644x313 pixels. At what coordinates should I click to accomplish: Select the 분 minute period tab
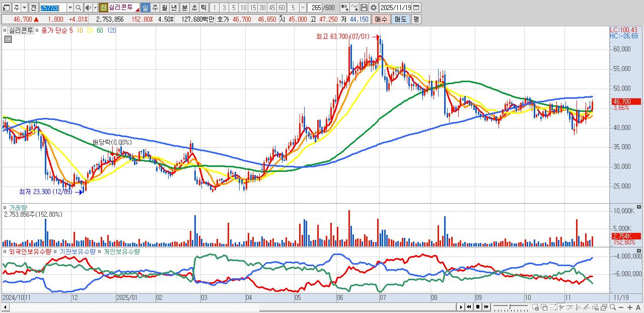tap(185, 8)
